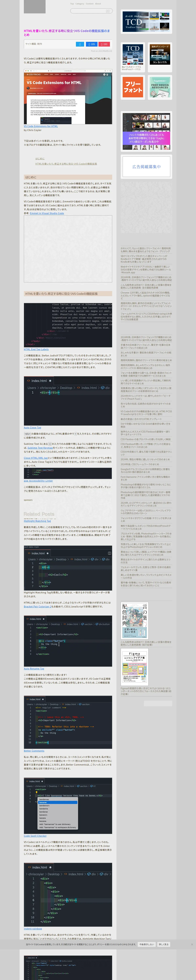This screenshot has height=980, width=196.
Task: Open the ノンビットフォント bitmap font article
Action: pyautogui.click(x=146, y=306)
